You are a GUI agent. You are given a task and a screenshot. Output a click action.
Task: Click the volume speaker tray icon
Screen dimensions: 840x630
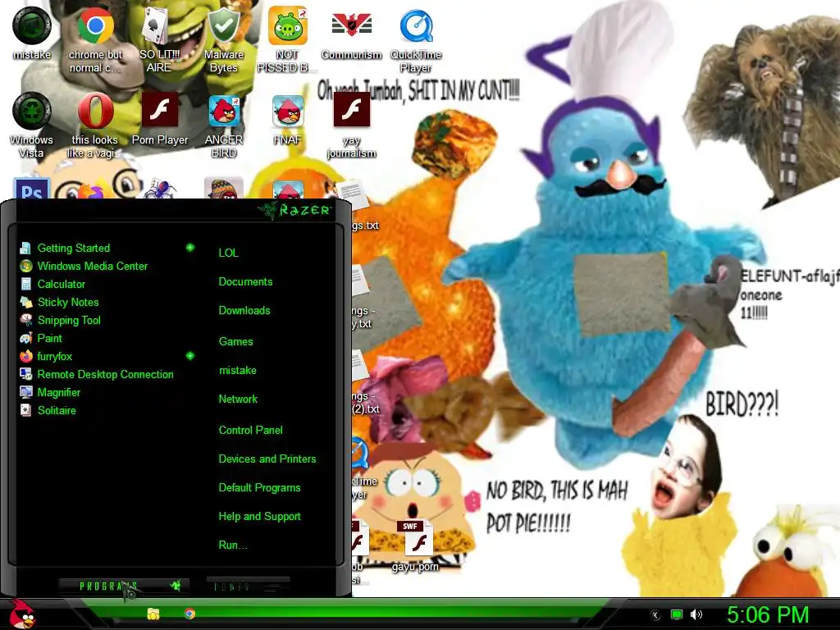click(x=696, y=614)
